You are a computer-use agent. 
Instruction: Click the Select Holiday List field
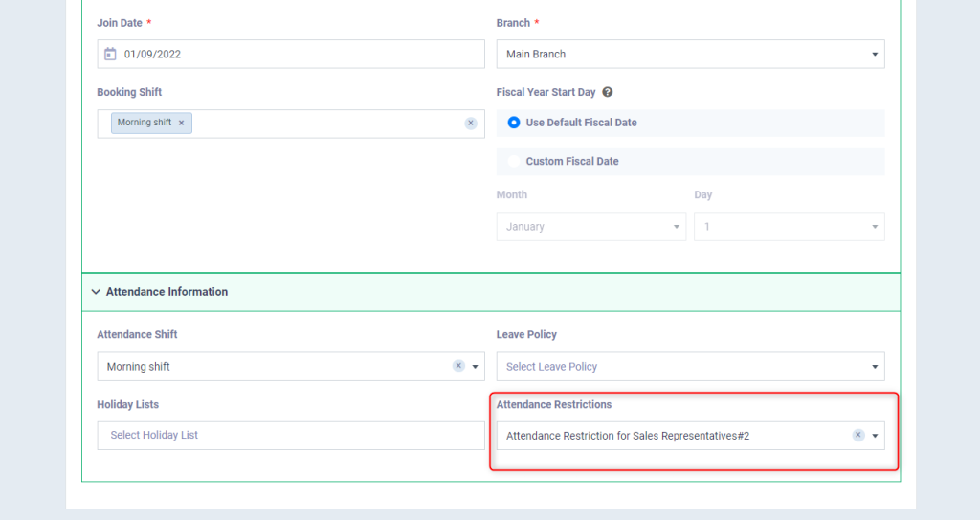[291, 436]
